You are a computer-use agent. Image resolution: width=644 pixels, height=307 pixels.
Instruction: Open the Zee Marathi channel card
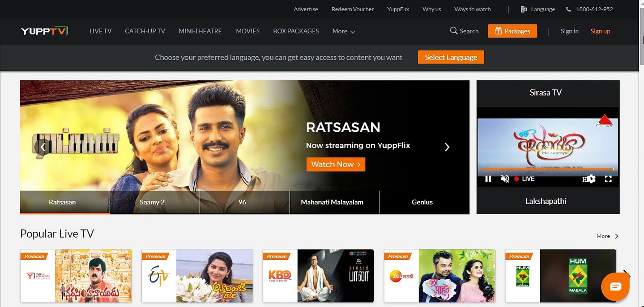(x=440, y=276)
